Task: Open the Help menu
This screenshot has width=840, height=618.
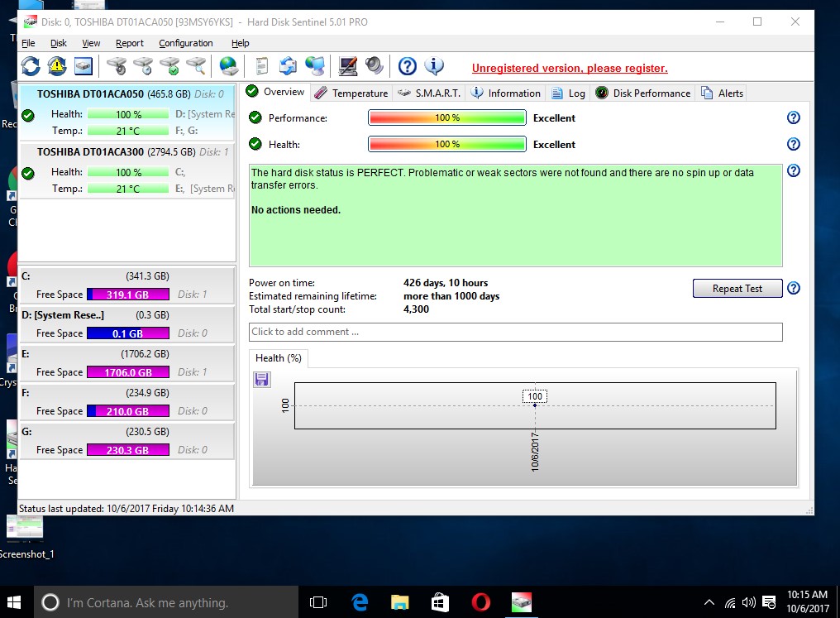Action: (240, 43)
